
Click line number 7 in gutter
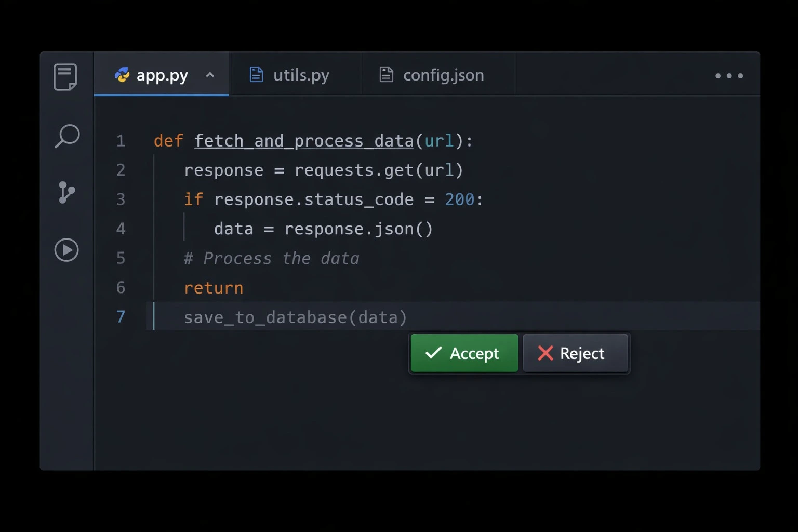click(x=121, y=317)
